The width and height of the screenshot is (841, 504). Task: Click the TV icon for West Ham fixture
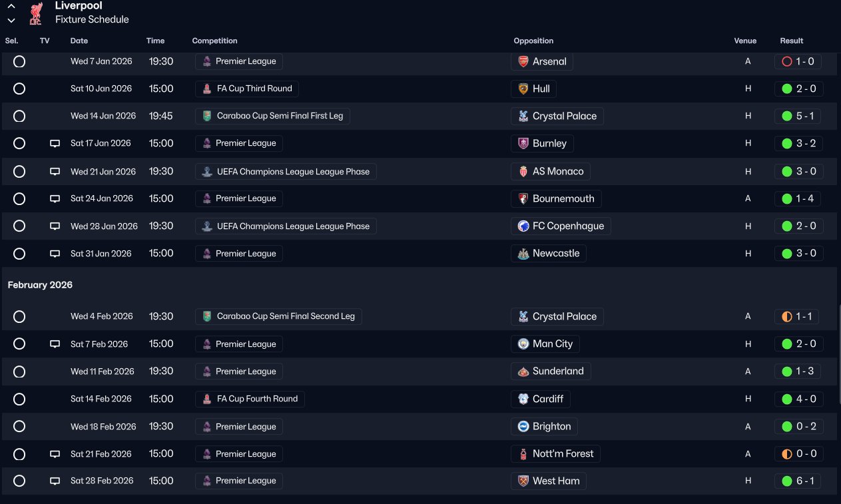click(x=55, y=481)
